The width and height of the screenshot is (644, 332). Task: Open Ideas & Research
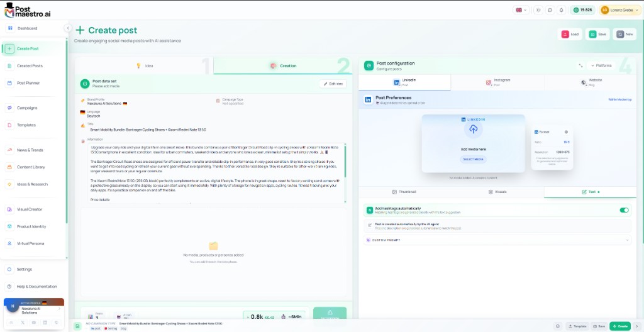pyautogui.click(x=33, y=184)
